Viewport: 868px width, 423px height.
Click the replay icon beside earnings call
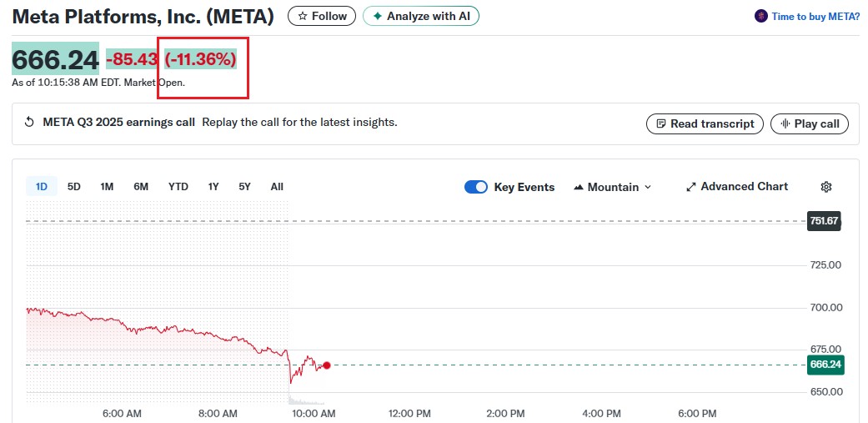pos(30,123)
